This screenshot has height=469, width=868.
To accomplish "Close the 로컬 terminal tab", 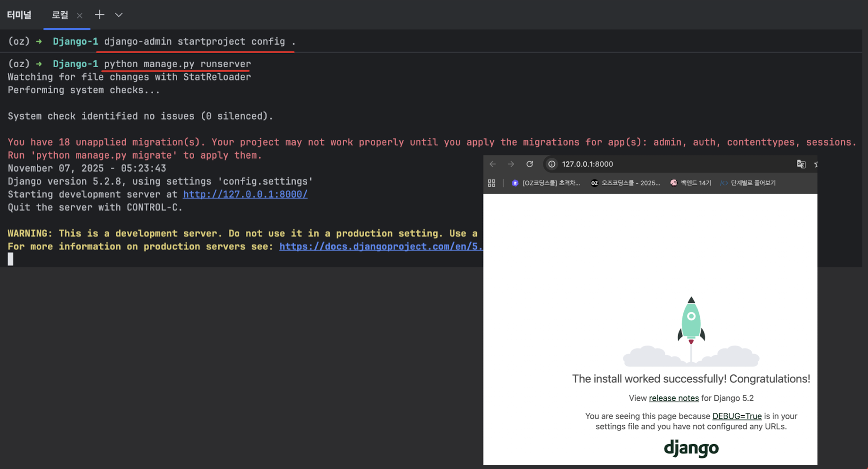I will click(x=80, y=16).
